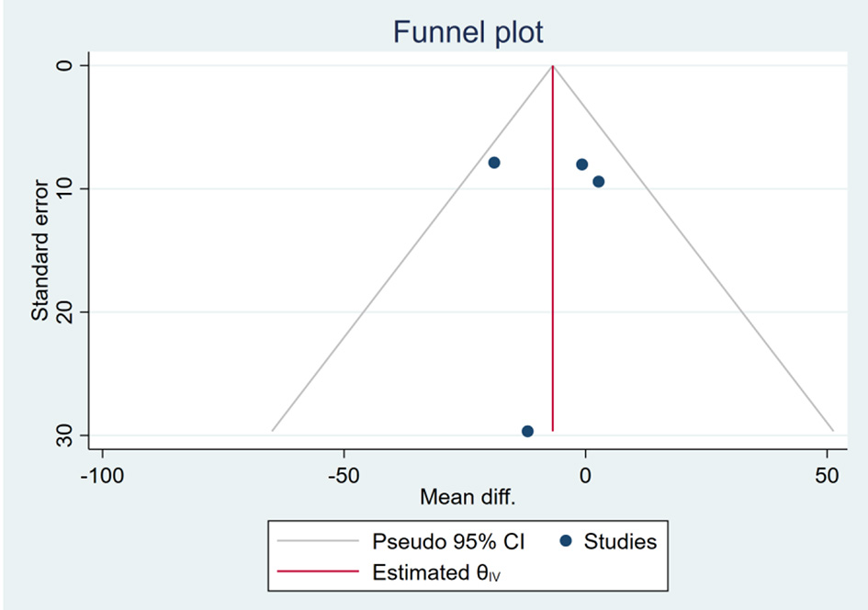Select the red estimated theta vertical line

pyautogui.click(x=552, y=276)
